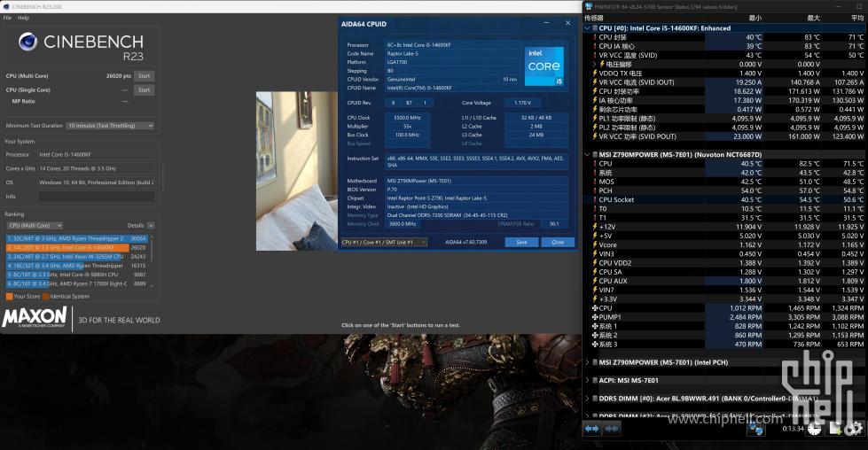Open AIDA64 CPU #1 / Core #1 selector

point(384,242)
